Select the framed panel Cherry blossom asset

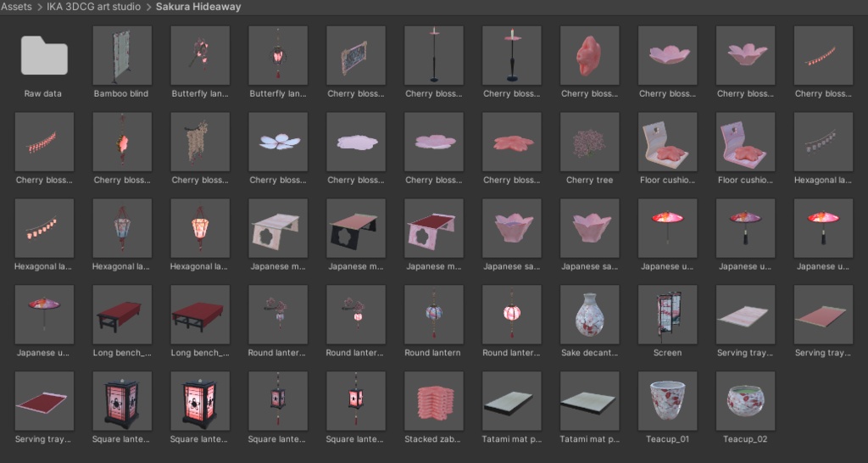pyautogui.click(x=356, y=55)
